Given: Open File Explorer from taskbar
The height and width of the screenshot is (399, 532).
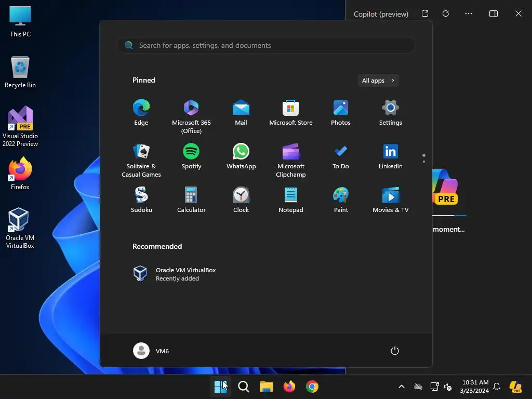Looking at the screenshot, I should (267, 387).
